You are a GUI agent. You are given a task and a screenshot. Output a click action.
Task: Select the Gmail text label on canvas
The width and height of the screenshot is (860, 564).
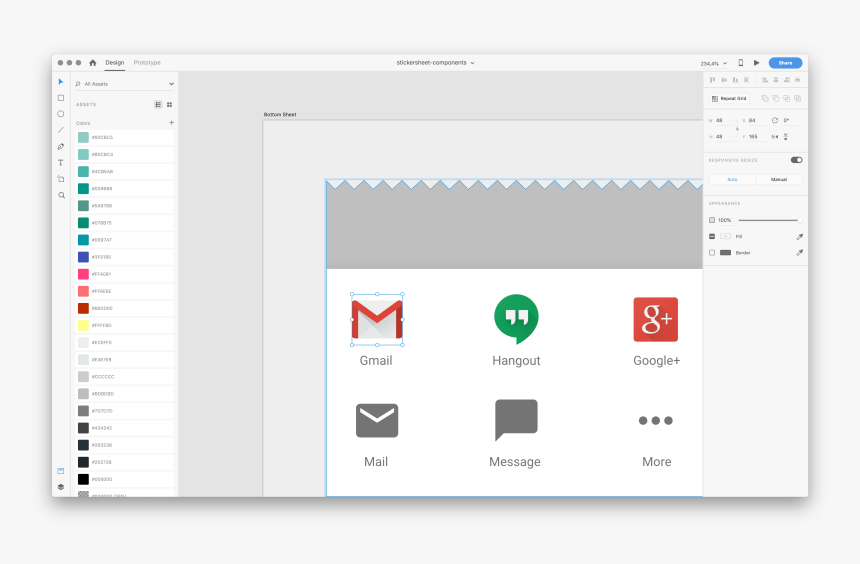pyautogui.click(x=376, y=360)
